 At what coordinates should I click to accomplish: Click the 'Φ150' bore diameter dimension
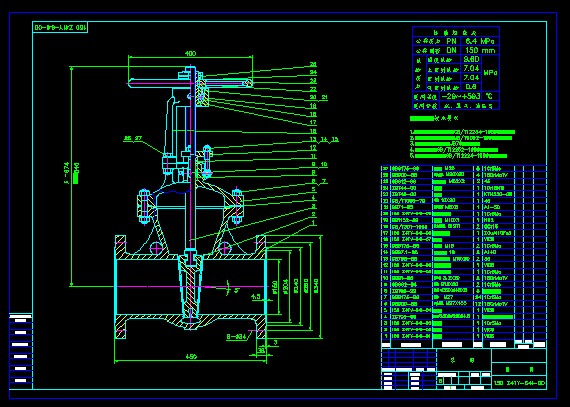pyautogui.click(x=275, y=287)
